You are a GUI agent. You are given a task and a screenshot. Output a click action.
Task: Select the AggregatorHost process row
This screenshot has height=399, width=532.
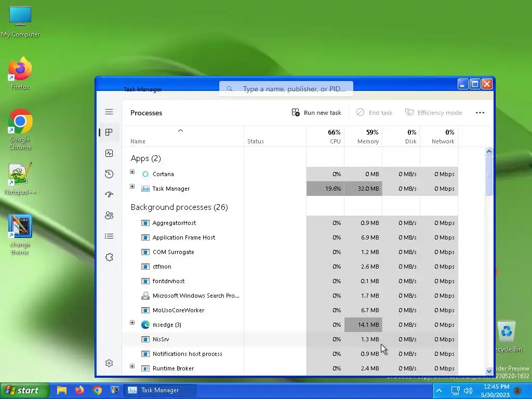click(x=290, y=223)
